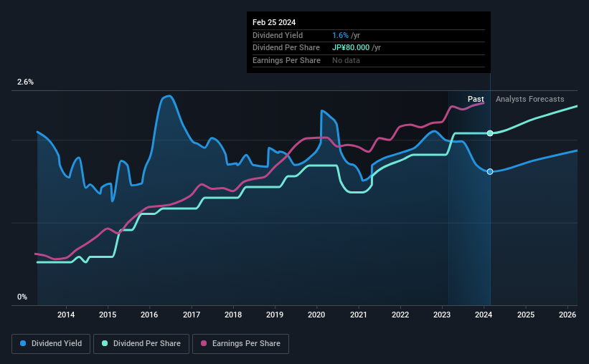Click the JP¥80.000 /yr tooltip value
The image size is (589, 364).
pyautogui.click(x=356, y=48)
